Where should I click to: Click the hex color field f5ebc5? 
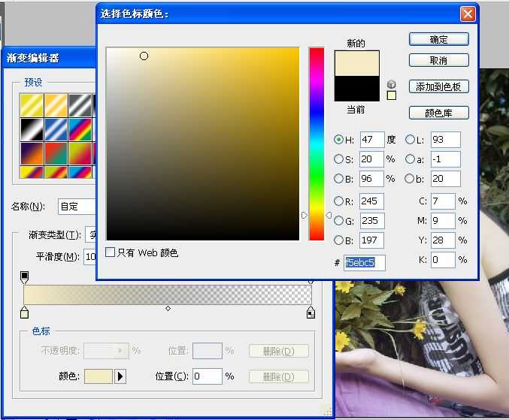(365, 262)
